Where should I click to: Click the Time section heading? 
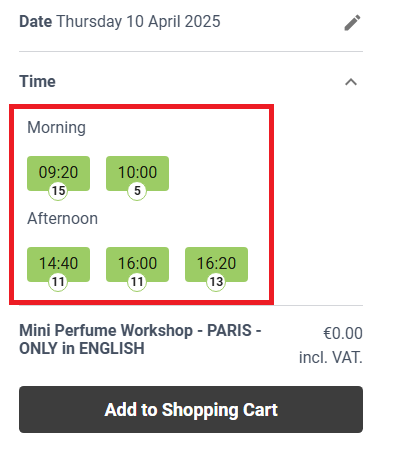[37, 82]
